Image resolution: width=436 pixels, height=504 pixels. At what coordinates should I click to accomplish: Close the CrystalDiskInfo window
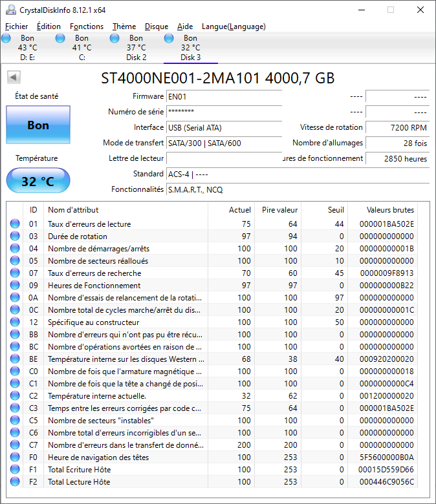420,10
